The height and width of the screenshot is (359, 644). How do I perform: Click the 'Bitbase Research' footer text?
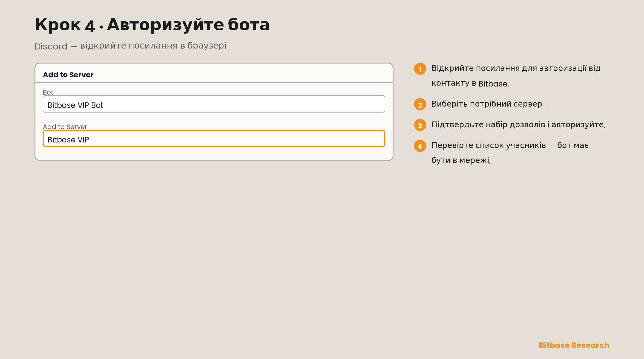click(x=574, y=345)
